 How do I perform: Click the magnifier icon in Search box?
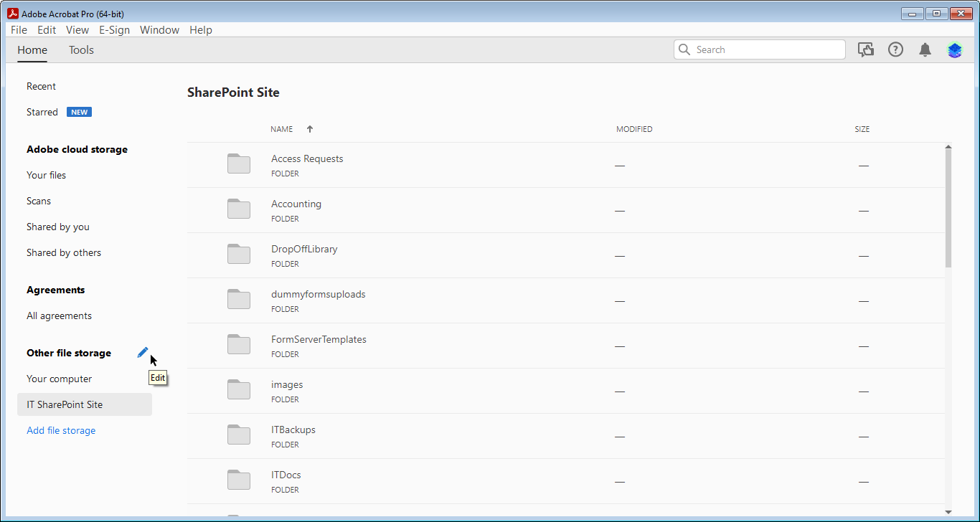click(x=684, y=49)
